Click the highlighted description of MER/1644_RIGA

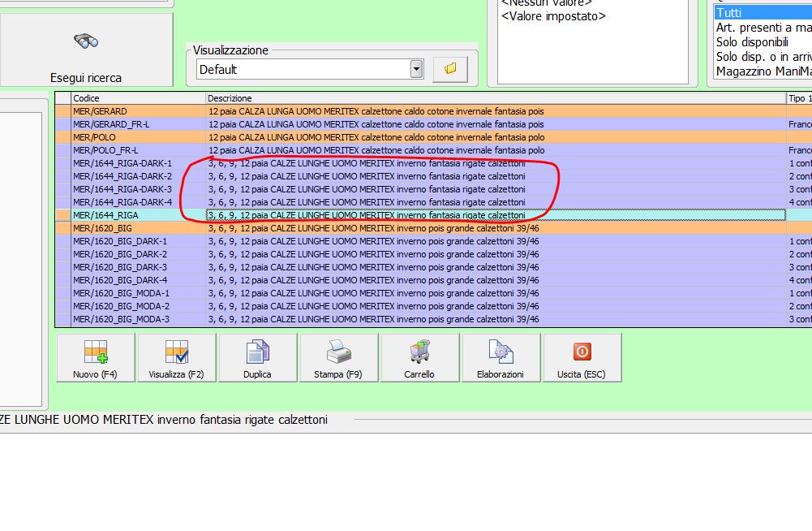click(496, 215)
